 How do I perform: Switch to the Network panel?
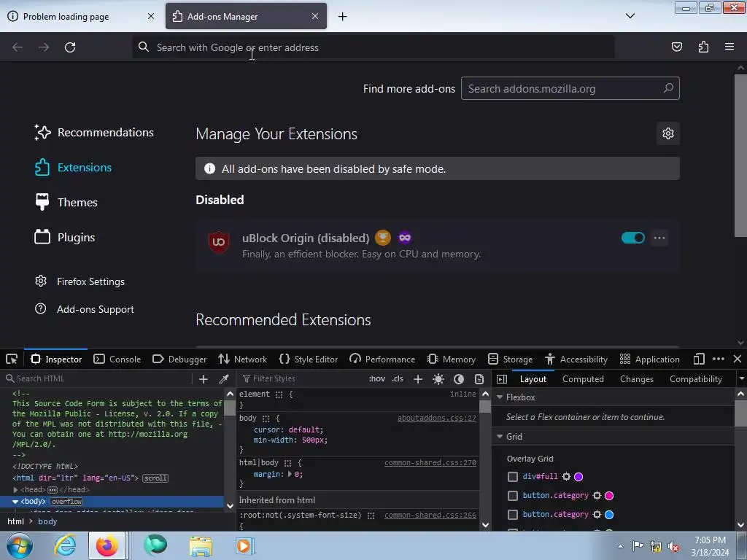[242, 359]
